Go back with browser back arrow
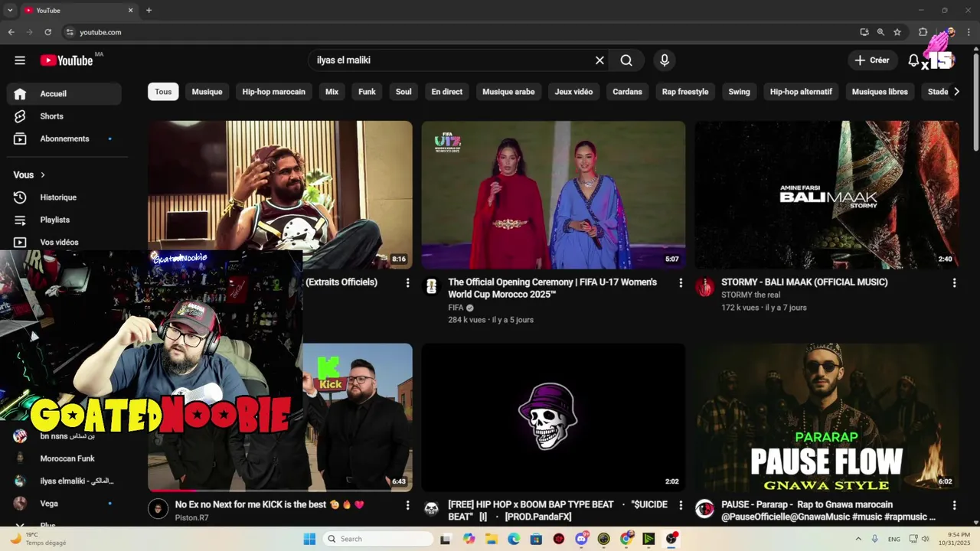Screen dimensions: 980x551 click(x=11, y=32)
